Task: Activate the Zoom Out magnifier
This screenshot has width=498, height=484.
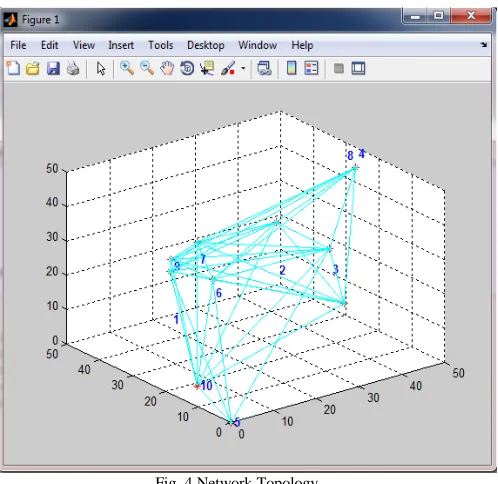Action: (x=147, y=68)
